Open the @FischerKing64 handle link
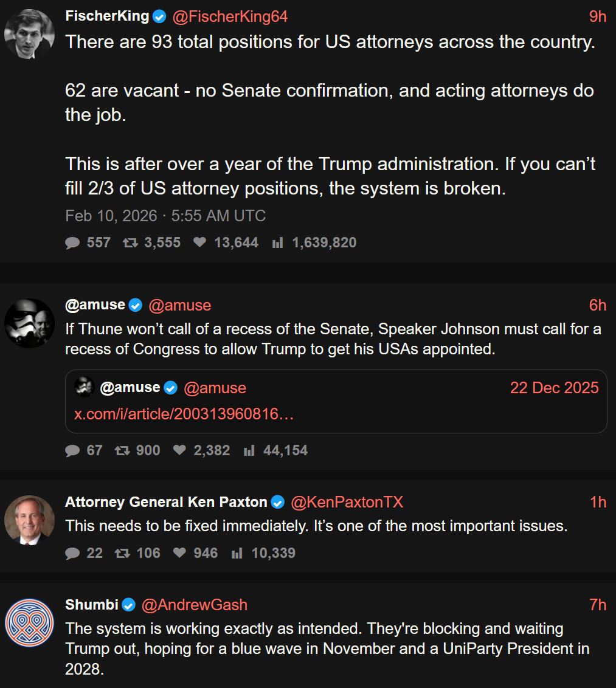Viewport: 616px width, 688px height. [230, 17]
